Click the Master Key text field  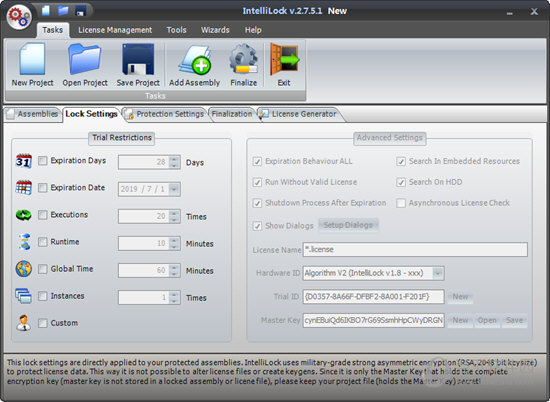point(374,320)
